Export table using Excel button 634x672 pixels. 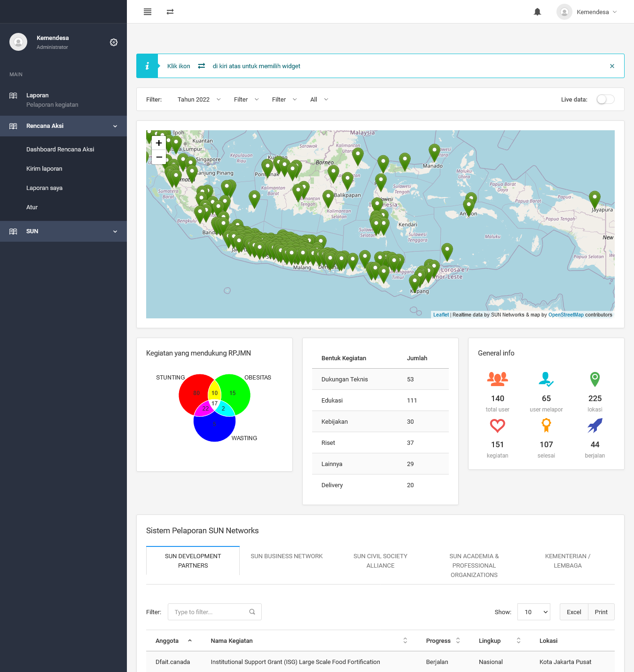(574, 612)
